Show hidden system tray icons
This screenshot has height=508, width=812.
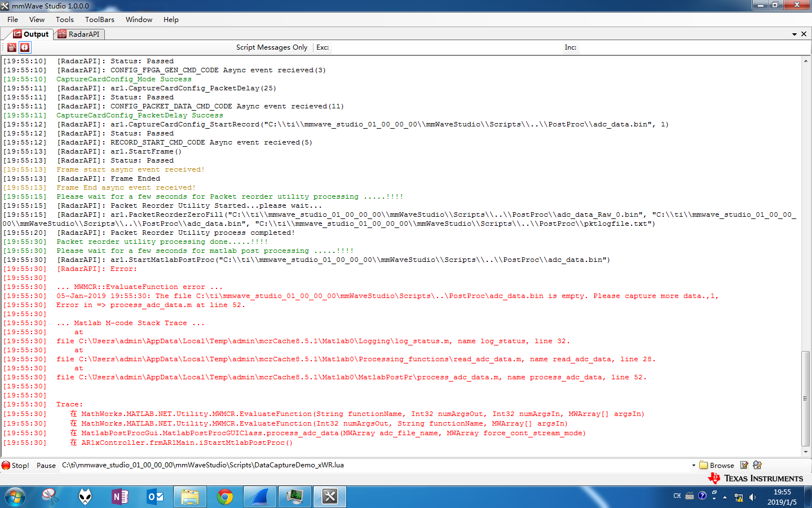(x=725, y=497)
